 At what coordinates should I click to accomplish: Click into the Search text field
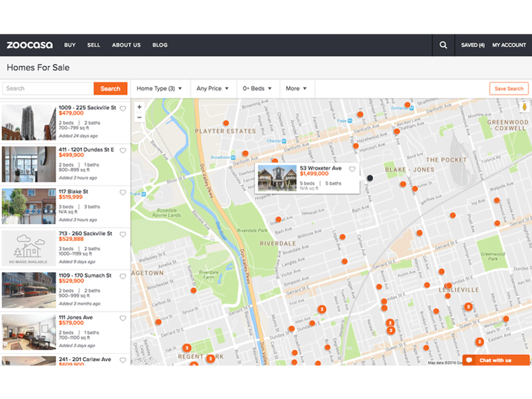47,88
